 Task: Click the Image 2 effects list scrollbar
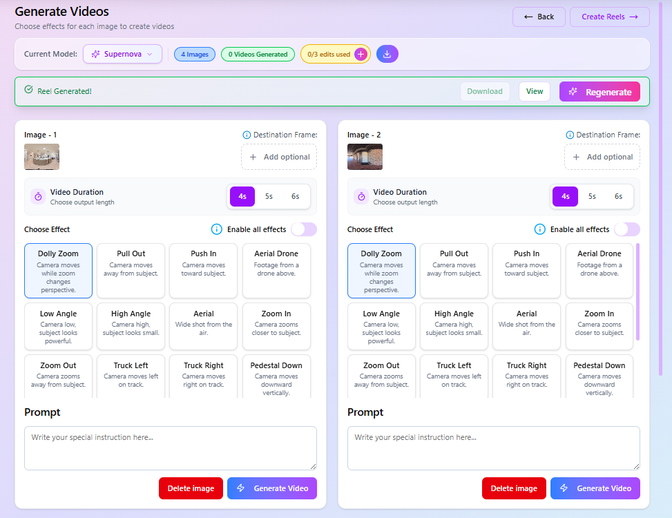click(638, 292)
